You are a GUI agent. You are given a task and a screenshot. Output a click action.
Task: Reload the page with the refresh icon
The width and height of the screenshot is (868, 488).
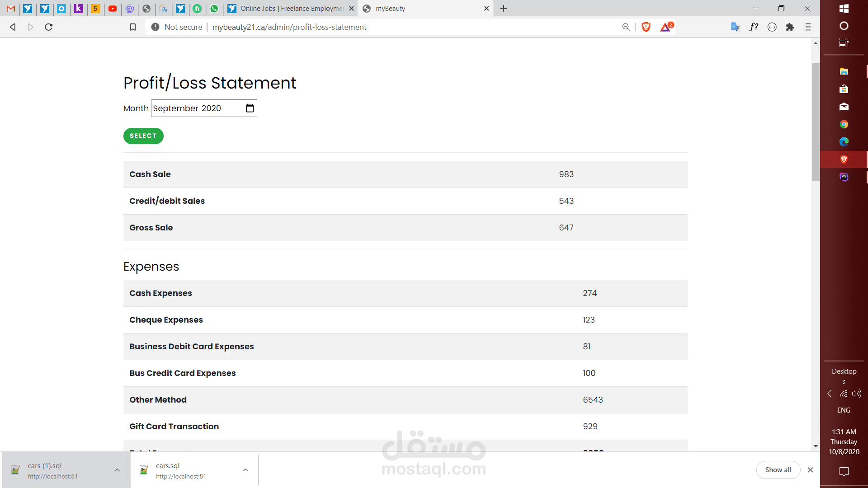[49, 27]
